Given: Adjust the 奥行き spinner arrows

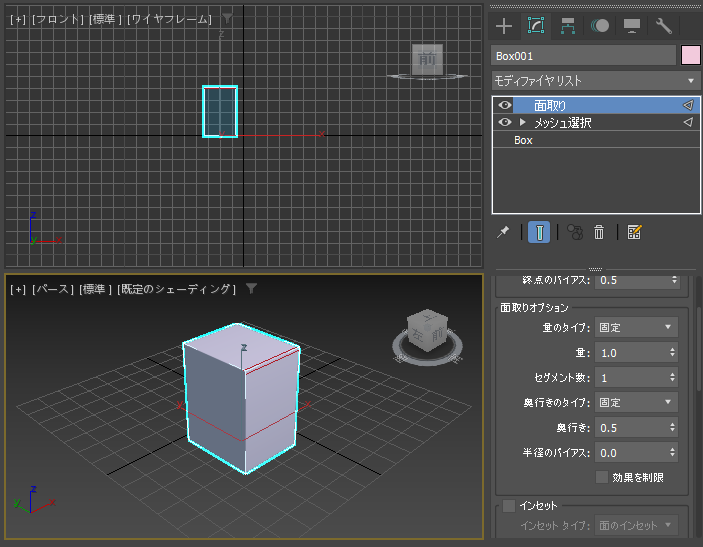Looking at the screenshot, I should point(673,428).
